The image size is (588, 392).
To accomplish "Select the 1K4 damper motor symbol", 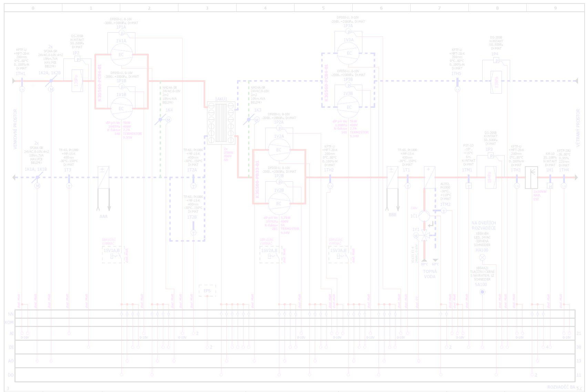I will click(x=168, y=120).
